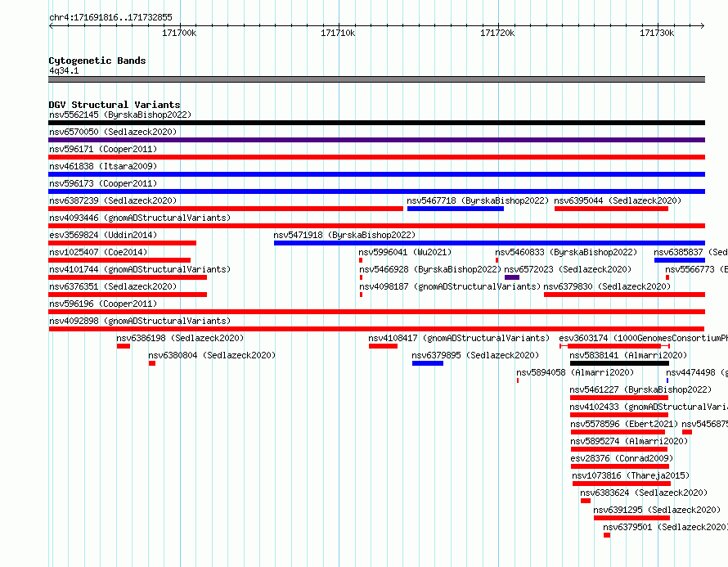Open the nsv5466928 (ByrskaBishop2022) label
The height and width of the screenshot is (567, 728).
(430, 269)
